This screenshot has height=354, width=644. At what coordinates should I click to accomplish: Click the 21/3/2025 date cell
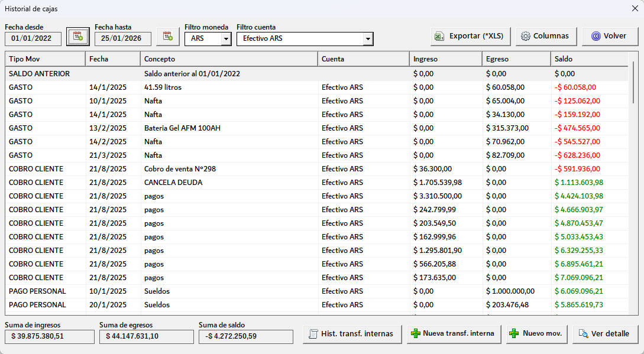(112, 155)
